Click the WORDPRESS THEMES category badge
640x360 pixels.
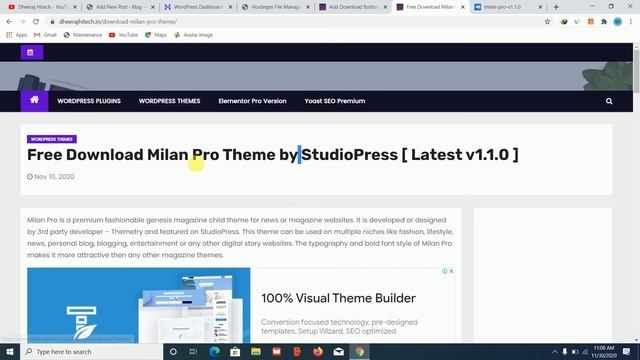tap(52, 139)
